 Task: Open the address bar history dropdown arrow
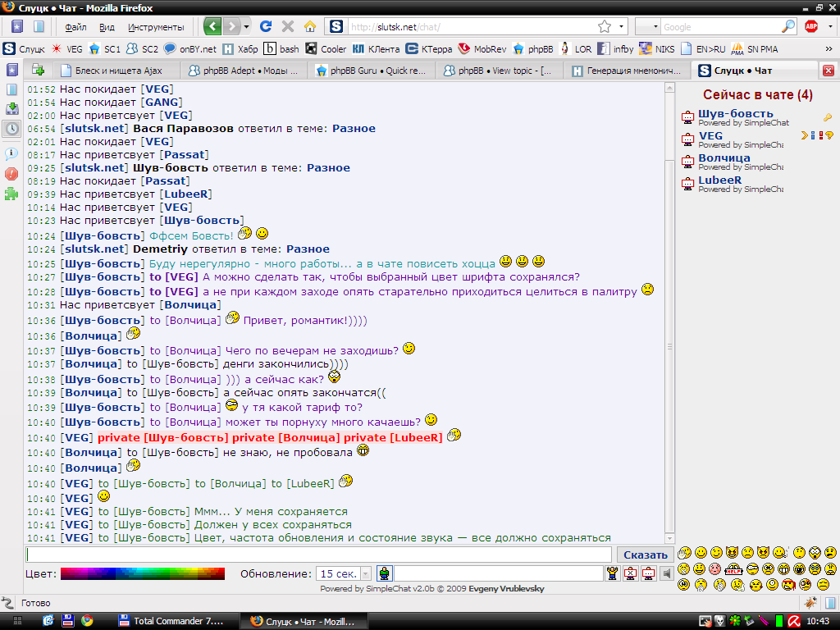622,26
